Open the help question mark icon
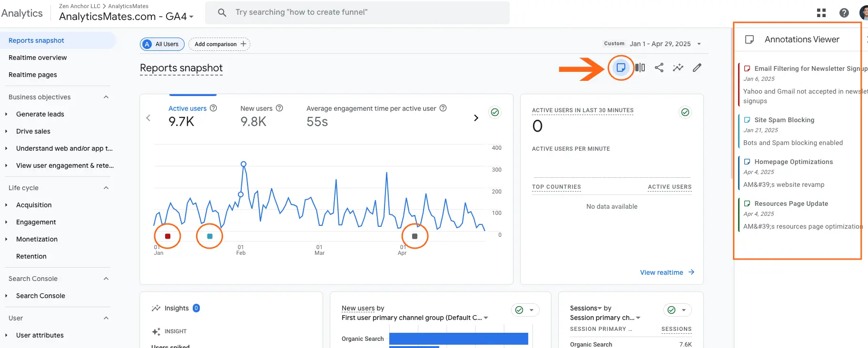868x348 pixels. click(844, 13)
